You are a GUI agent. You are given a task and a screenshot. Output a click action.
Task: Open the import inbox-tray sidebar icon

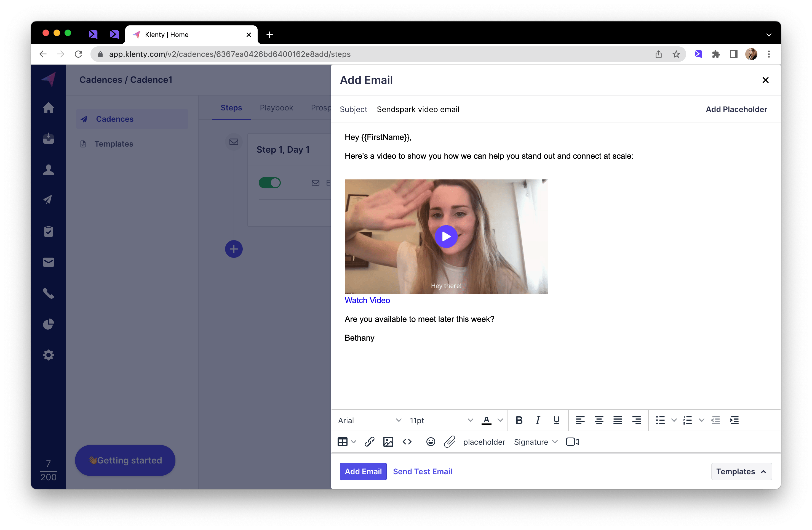[x=49, y=139]
